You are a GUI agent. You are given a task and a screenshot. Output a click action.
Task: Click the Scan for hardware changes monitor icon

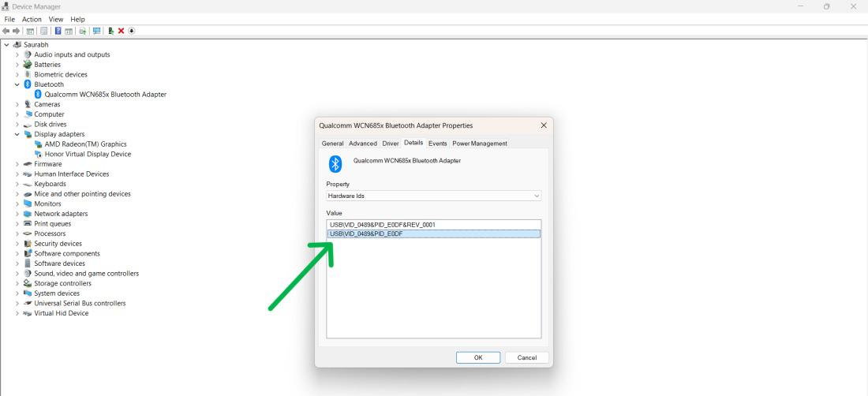(x=97, y=31)
